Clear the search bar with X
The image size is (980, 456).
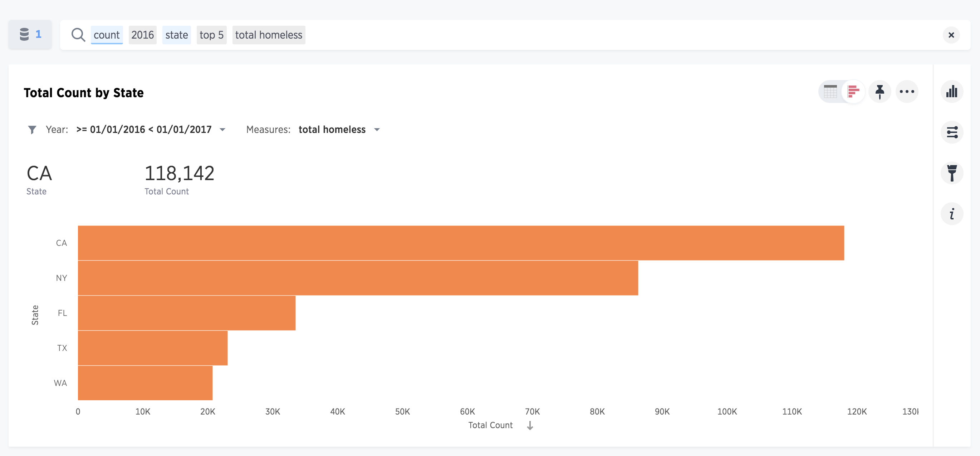951,35
